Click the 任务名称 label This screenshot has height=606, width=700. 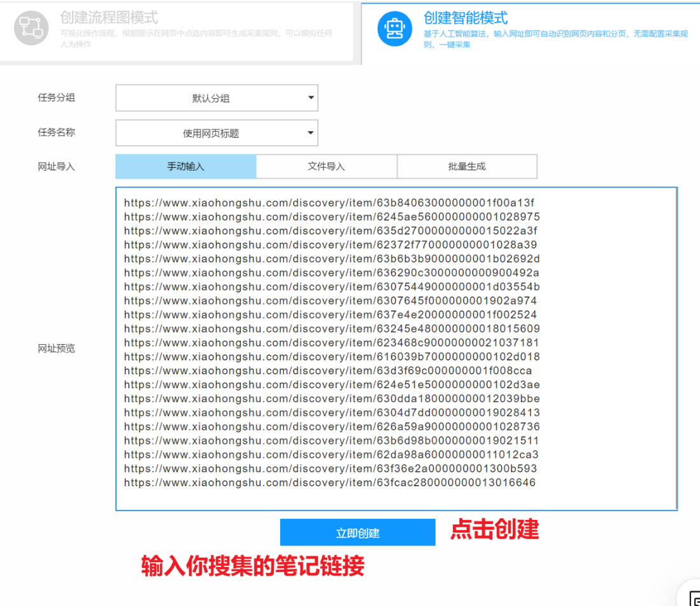point(56,132)
